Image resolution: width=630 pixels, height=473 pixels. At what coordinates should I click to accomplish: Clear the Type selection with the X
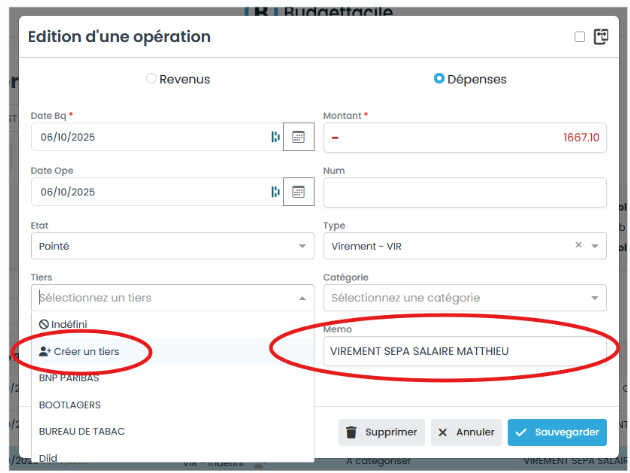pyautogui.click(x=578, y=246)
